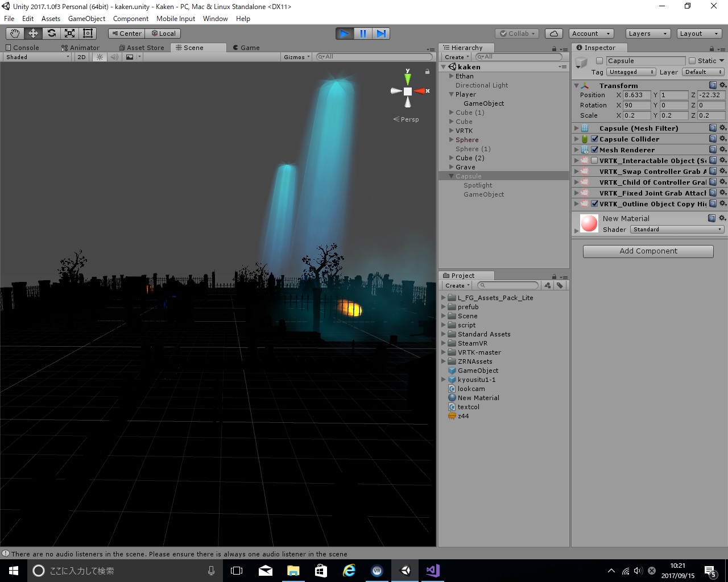Enable the VRTK_Interactable Object component checkbox
This screenshot has height=582, width=728.
tap(594, 161)
